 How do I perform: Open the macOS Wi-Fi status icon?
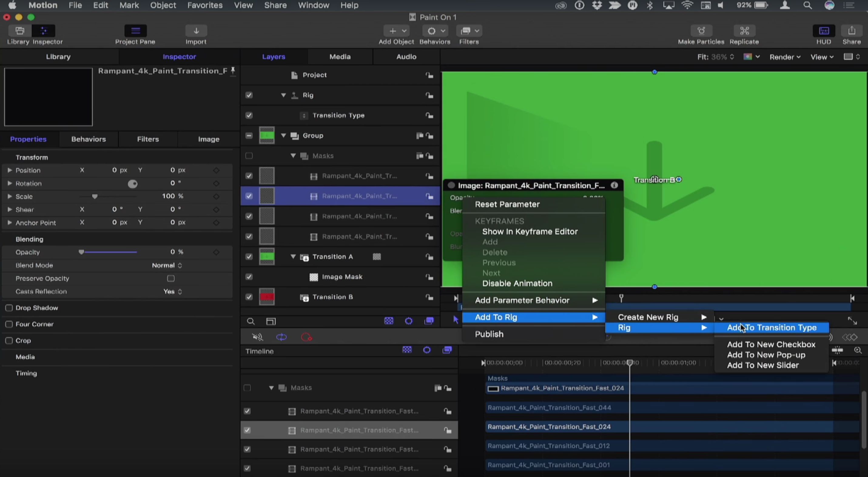pyautogui.click(x=687, y=5)
